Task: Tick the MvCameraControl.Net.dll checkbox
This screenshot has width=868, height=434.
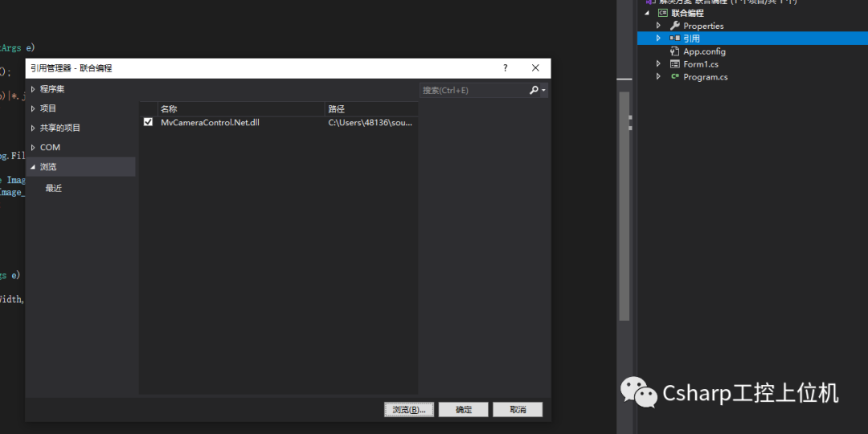Action: pyautogui.click(x=148, y=122)
